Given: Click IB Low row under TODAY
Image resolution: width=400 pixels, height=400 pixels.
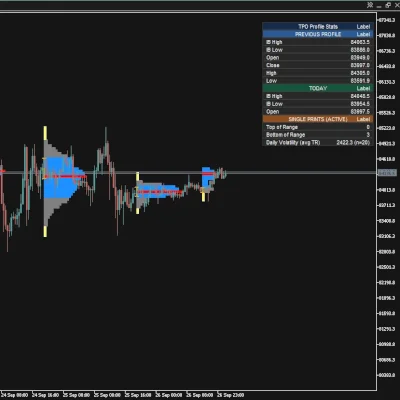Looking at the screenshot, I should [318, 104].
